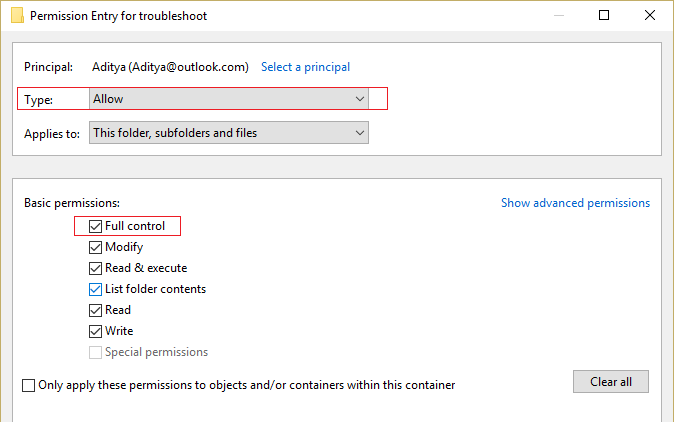The width and height of the screenshot is (674, 422).
Task: Click the Principal name Aditya text
Action: [169, 67]
